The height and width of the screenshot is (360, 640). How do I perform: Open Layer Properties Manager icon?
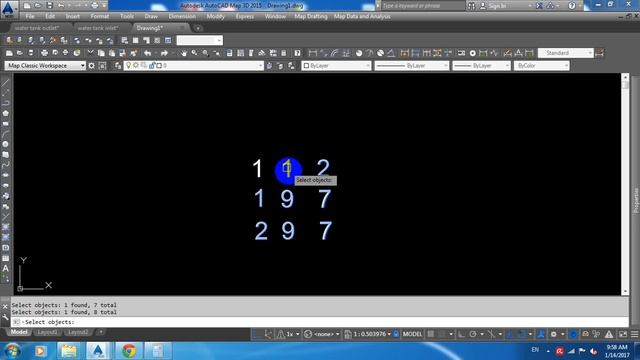click(x=118, y=66)
